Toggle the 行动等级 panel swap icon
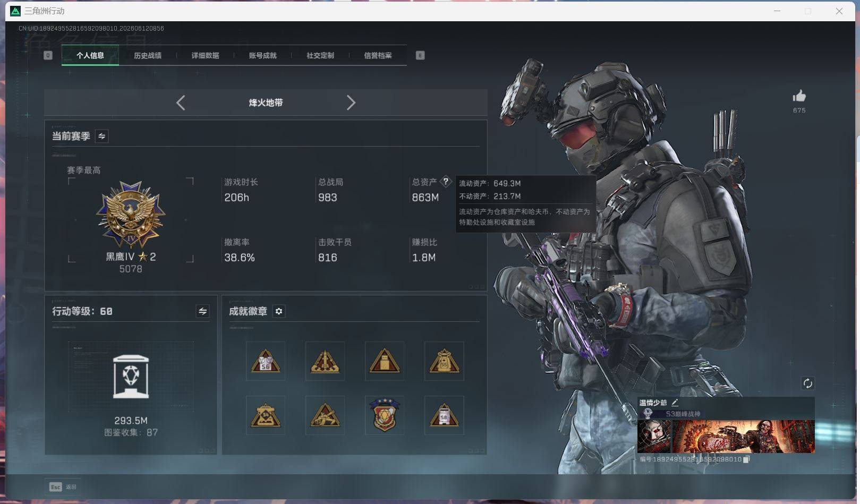This screenshot has width=860, height=504. point(202,311)
